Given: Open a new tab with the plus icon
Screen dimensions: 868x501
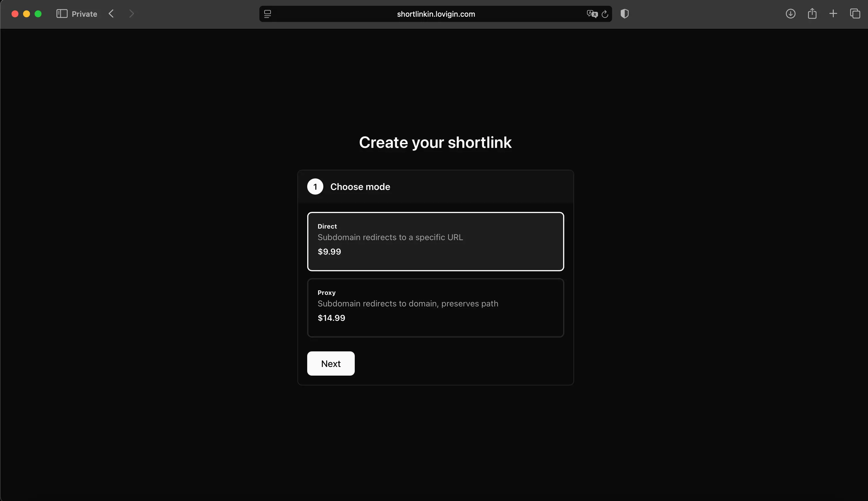Looking at the screenshot, I should pos(833,14).
